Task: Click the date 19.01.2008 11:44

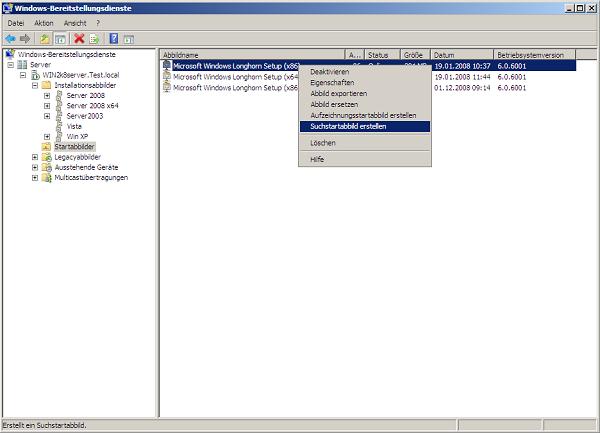Action: click(462, 77)
